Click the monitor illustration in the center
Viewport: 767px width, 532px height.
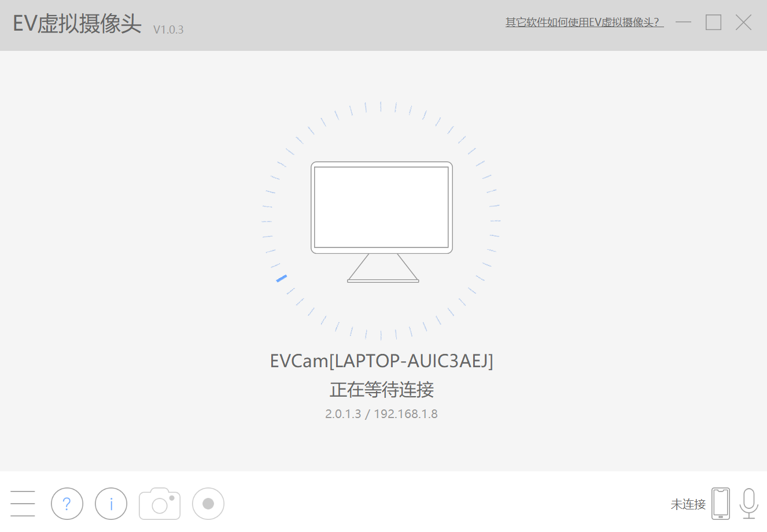[x=382, y=222]
